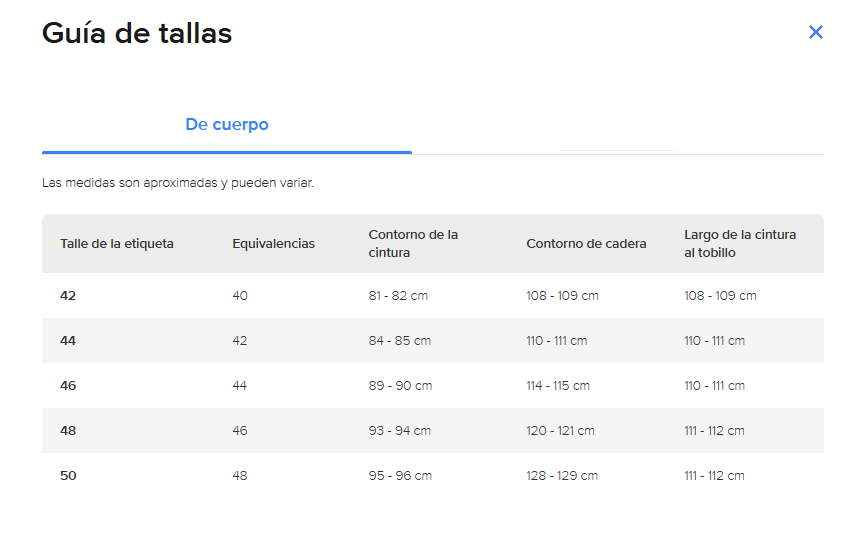
Task: Select size 44 row label
Action: (68, 341)
